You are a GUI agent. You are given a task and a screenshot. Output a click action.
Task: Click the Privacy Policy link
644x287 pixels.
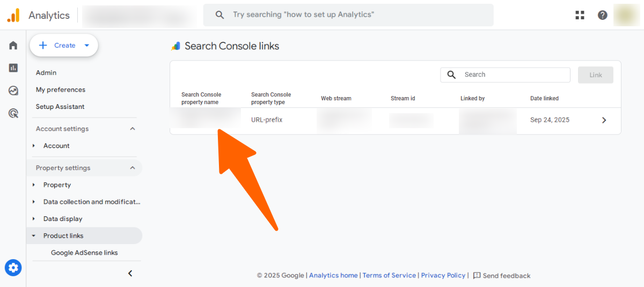[443, 275]
